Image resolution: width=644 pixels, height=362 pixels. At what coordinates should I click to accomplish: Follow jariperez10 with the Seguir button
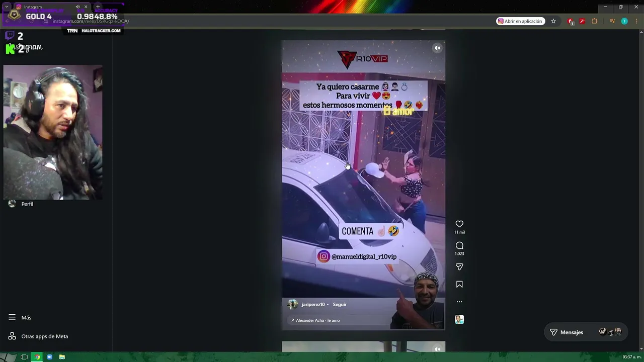pos(340,304)
